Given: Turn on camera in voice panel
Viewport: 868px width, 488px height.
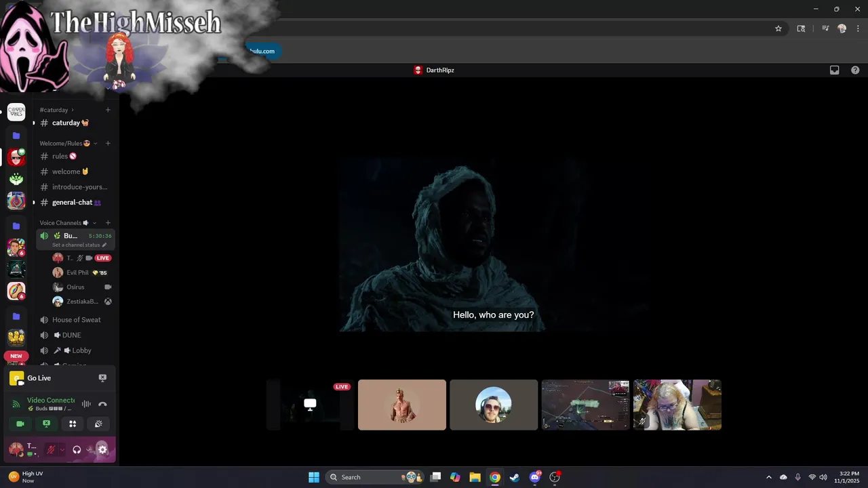Looking at the screenshot, I should [20, 424].
